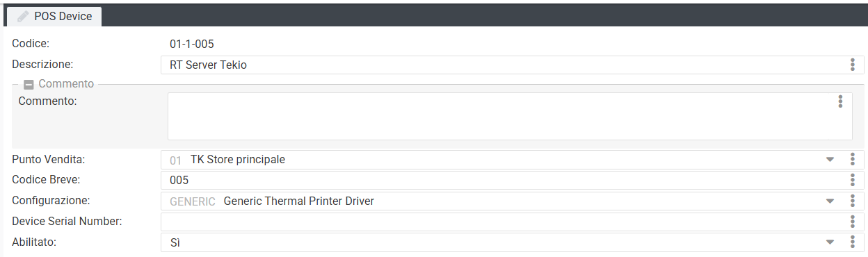
Task: Select the POS Device tab
Action: click(x=54, y=17)
